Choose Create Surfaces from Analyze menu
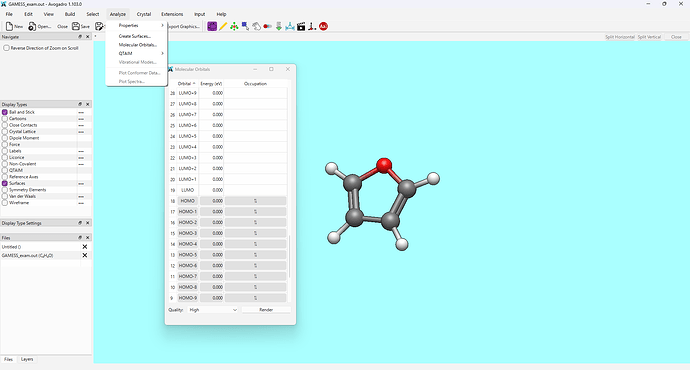Viewport: 690px width, 370px height. 136,36
